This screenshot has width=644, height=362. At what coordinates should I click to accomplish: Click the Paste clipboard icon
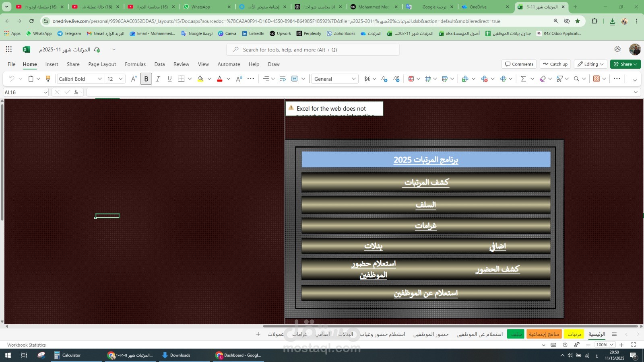point(31,79)
